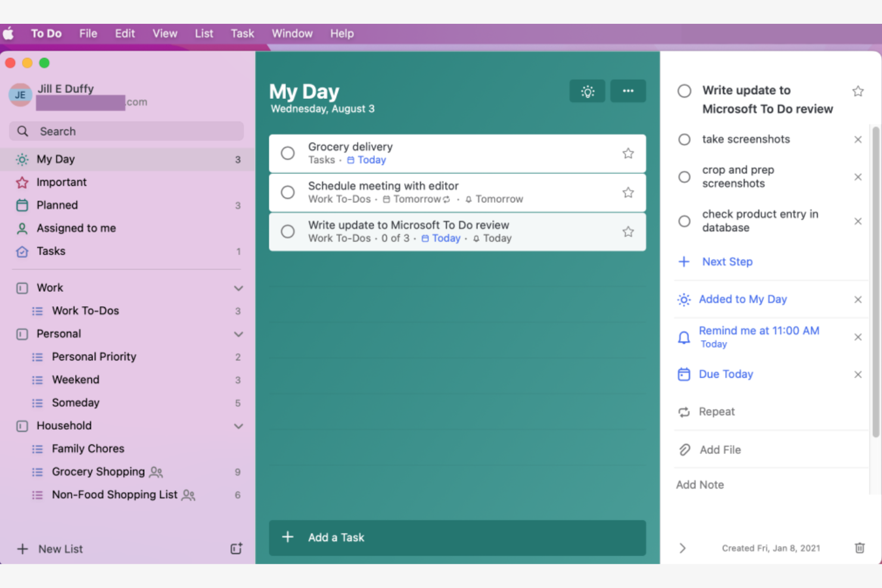The image size is (882, 588).
Task: Complete the Grocery delivery task
Action: click(288, 153)
